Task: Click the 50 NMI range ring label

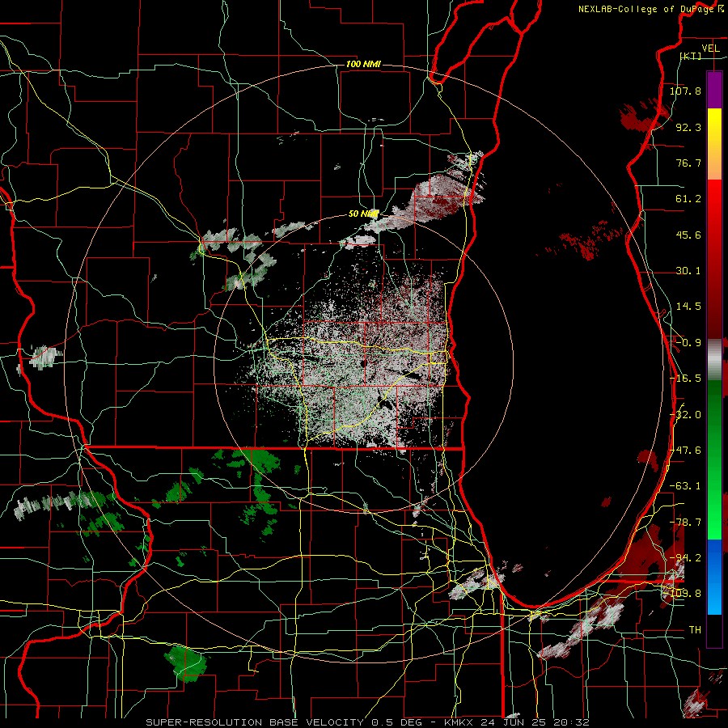Action: coord(363,214)
